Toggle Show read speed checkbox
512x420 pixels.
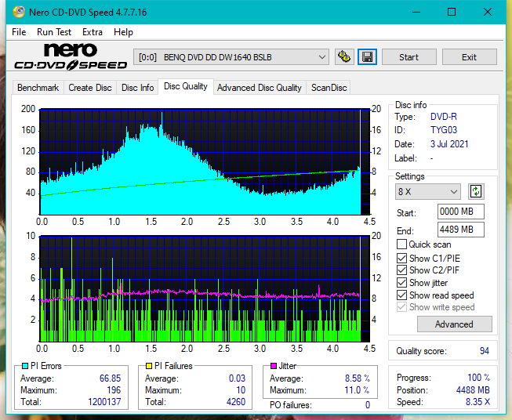click(401, 295)
